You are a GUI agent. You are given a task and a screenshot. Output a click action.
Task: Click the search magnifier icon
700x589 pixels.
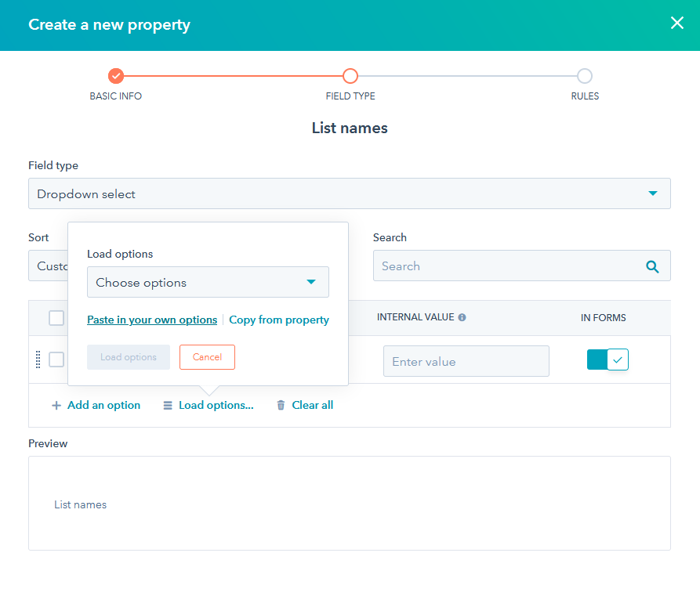coord(652,266)
